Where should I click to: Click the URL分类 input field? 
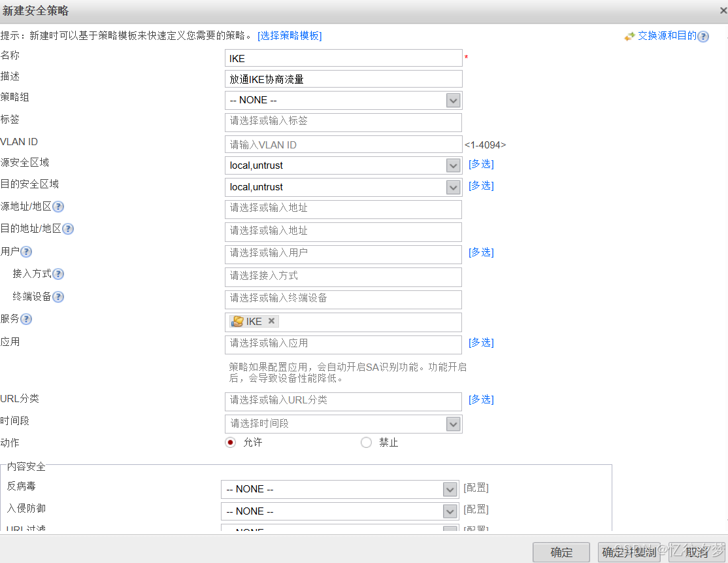click(x=344, y=401)
